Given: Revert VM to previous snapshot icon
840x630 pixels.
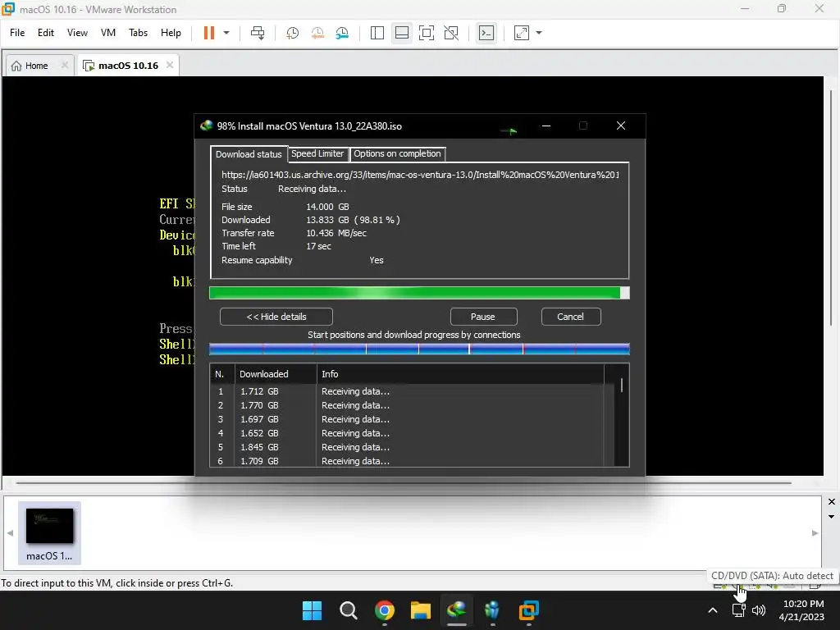Looking at the screenshot, I should tap(317, 33).
